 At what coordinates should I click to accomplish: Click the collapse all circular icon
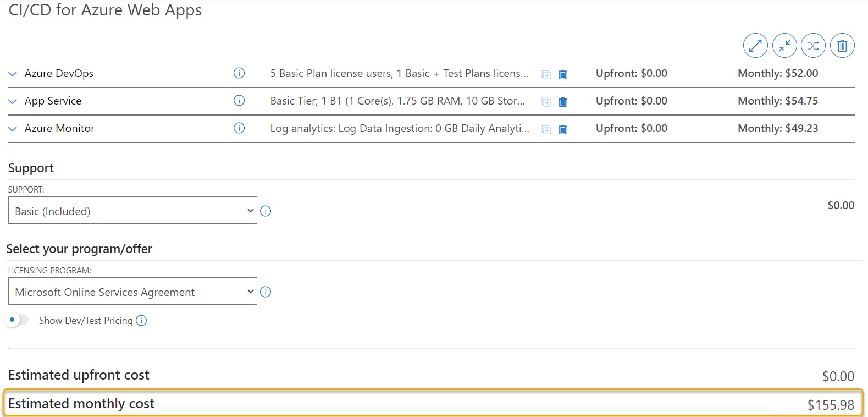coord(784,46)
